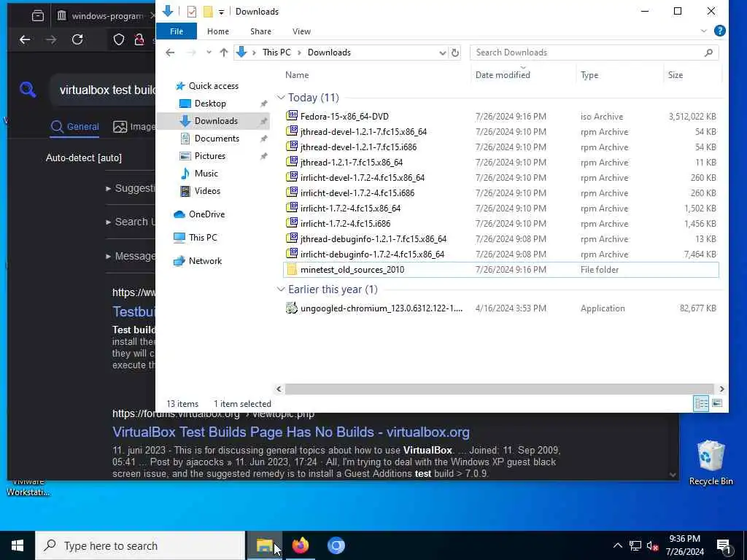The height and width of the screenshot is (560, 747).
Task: Open the Fedora-15-x86_64-DVD iso file icon
Action: pyautogui.click(x=292, y=116)
